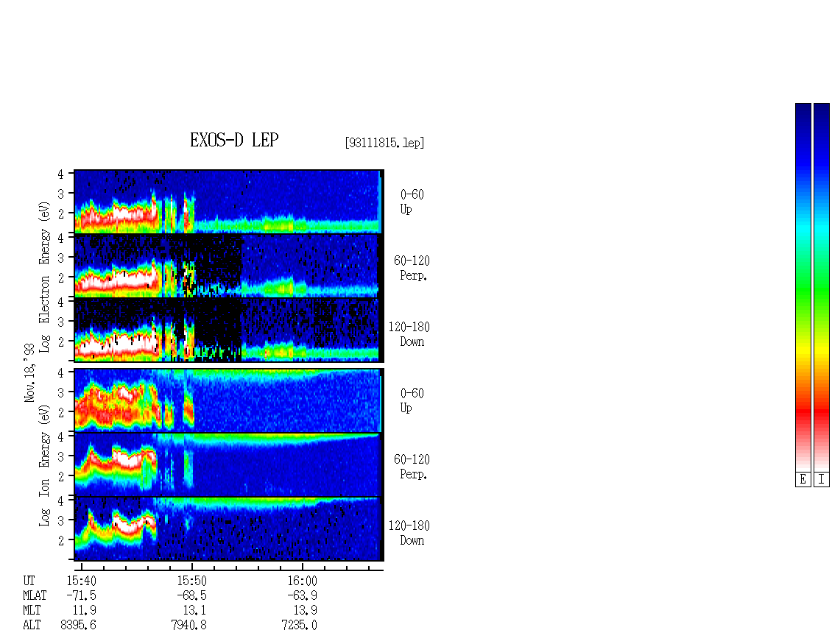Click the MLAT row label
This screenshot has height=644, width=832.
click(x=35, y=595)
